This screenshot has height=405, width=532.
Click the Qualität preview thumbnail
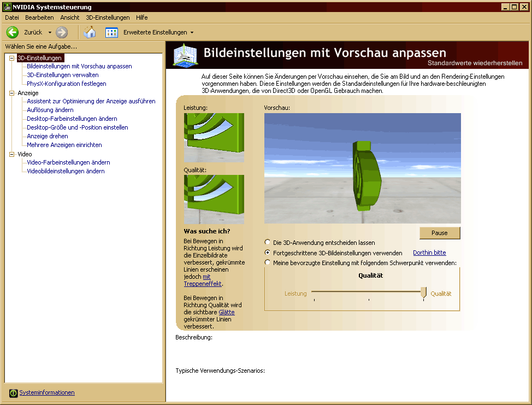pyautogui.click(x=214, y=199)
